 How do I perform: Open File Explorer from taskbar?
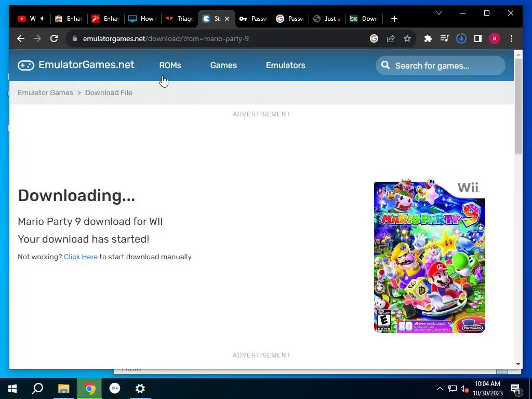63,389
